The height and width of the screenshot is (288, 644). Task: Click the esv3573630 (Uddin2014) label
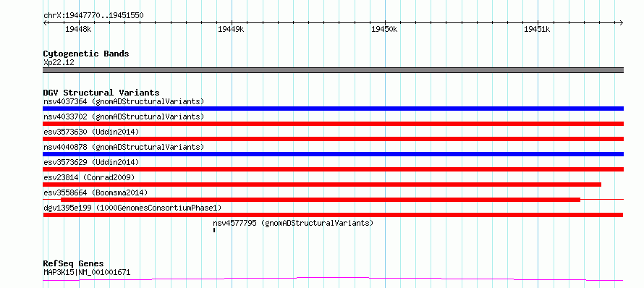[x=91, y=132]
